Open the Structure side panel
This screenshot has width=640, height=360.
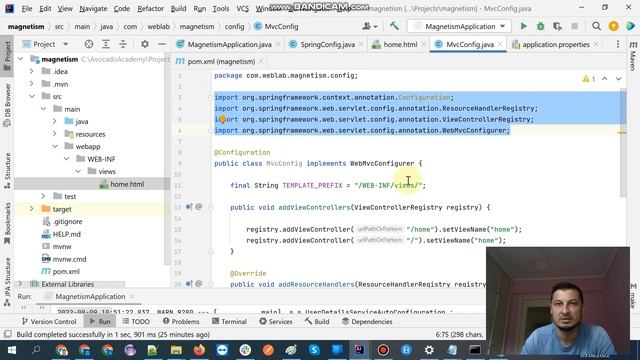(7, 170)
